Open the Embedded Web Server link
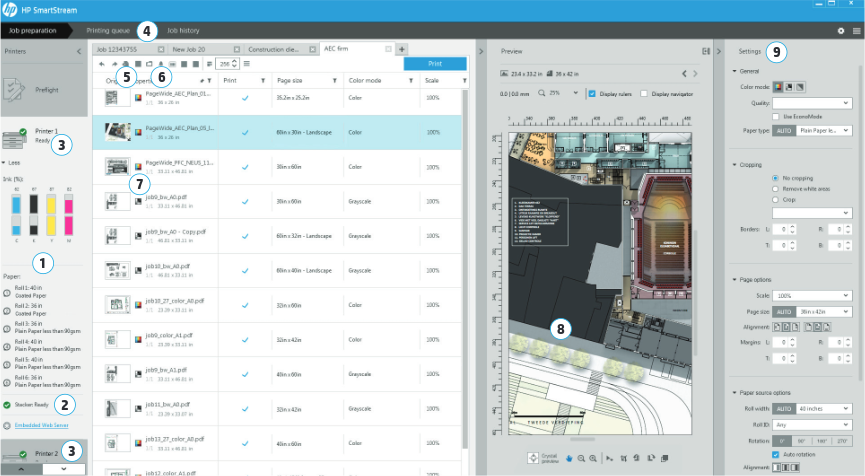 pos(42,425)
